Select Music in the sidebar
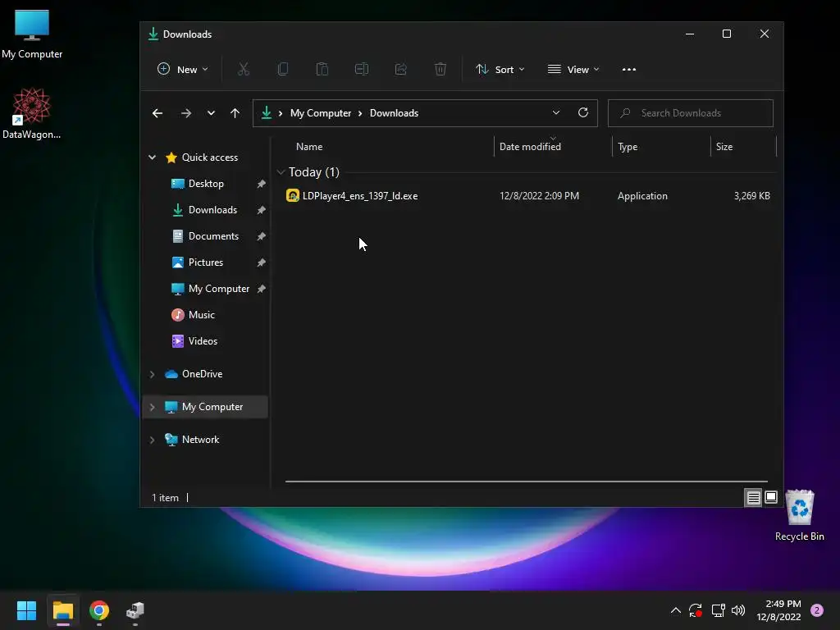The height and width of the screenshot is (630, 840). [202, 315]
